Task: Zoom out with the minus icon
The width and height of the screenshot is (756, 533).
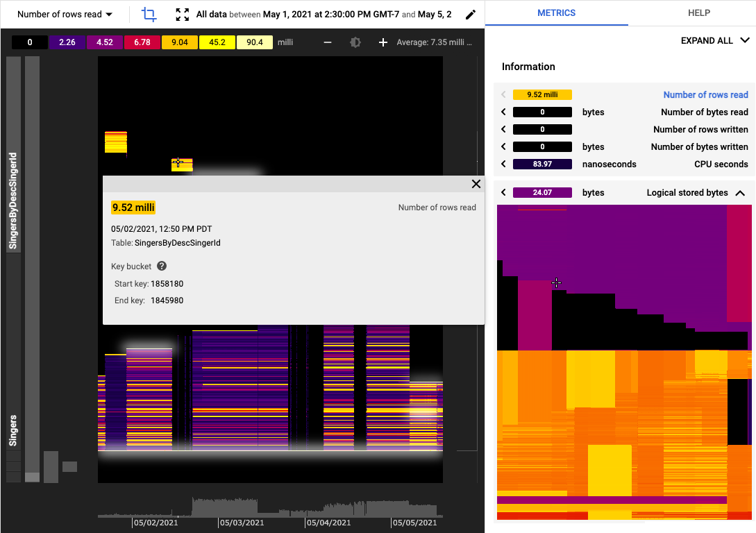Action: [327, 42]
